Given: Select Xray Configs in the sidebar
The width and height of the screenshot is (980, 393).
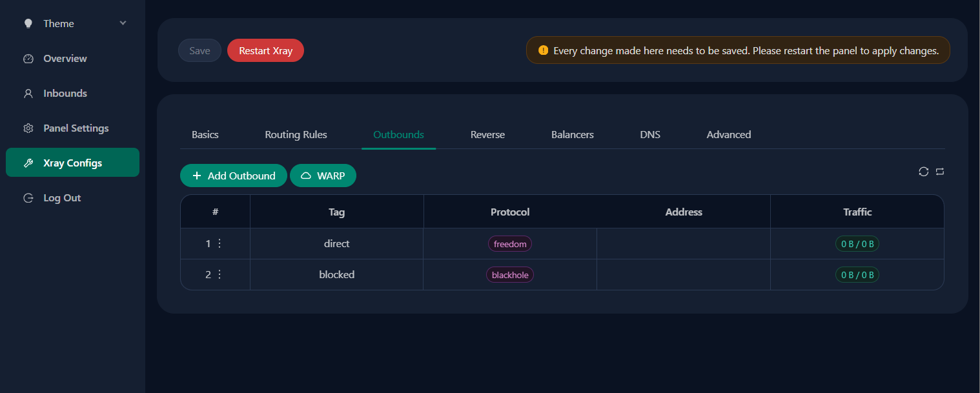Looking at the screenshot, I should (72, 163).
